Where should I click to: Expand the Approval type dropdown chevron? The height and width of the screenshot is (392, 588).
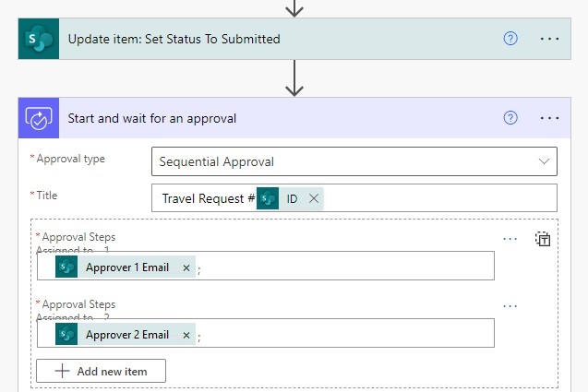tap(544, 161)
